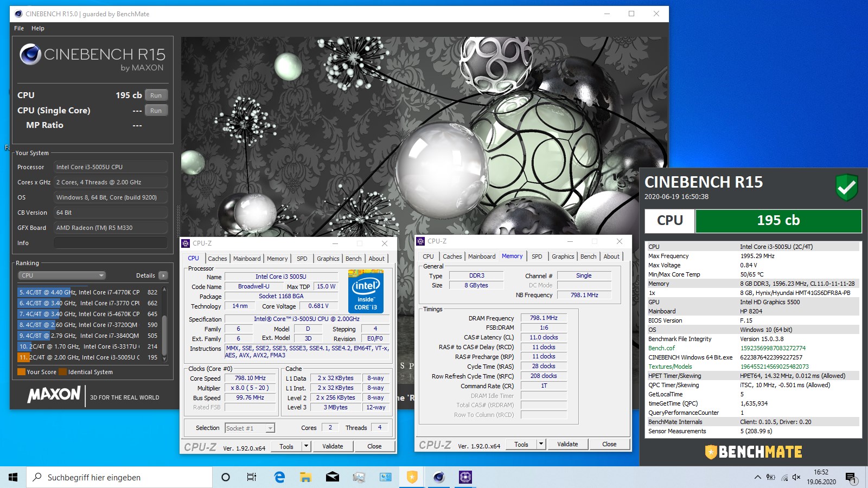
Task: Select ranking entry Intel Core i5-3317U
Action: pos(88,346)
